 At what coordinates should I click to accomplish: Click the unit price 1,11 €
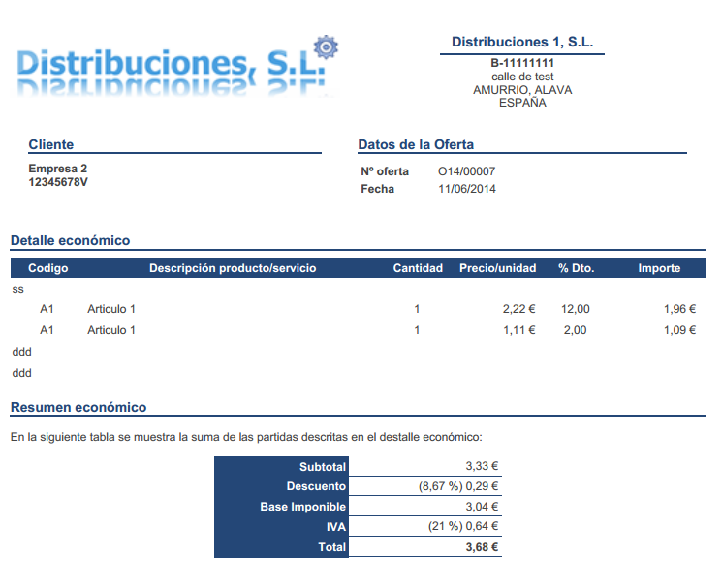tap(518, 330)
